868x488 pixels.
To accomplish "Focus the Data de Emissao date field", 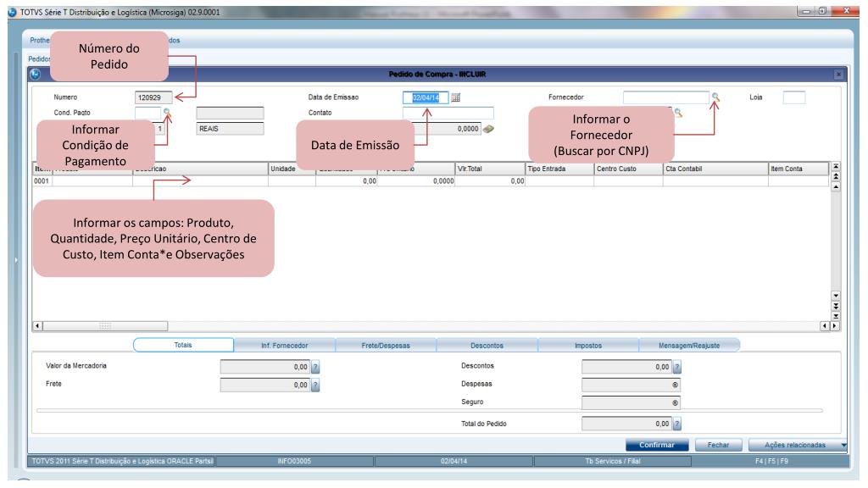I will click(426, 98).
